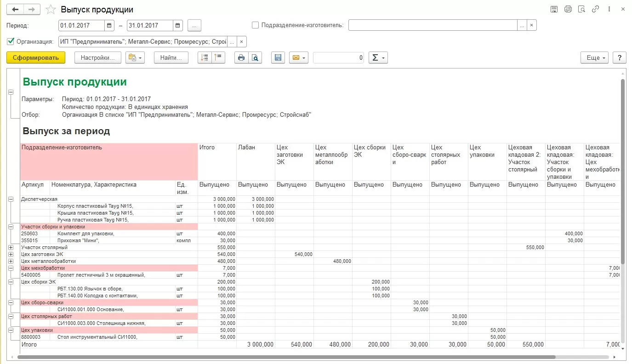
Task: Open print preview with magnifier icon
Action: click(255, 58)
